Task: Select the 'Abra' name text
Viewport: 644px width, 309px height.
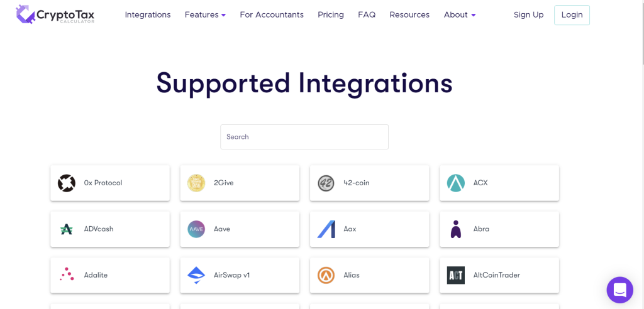Action: coord(481,229)
